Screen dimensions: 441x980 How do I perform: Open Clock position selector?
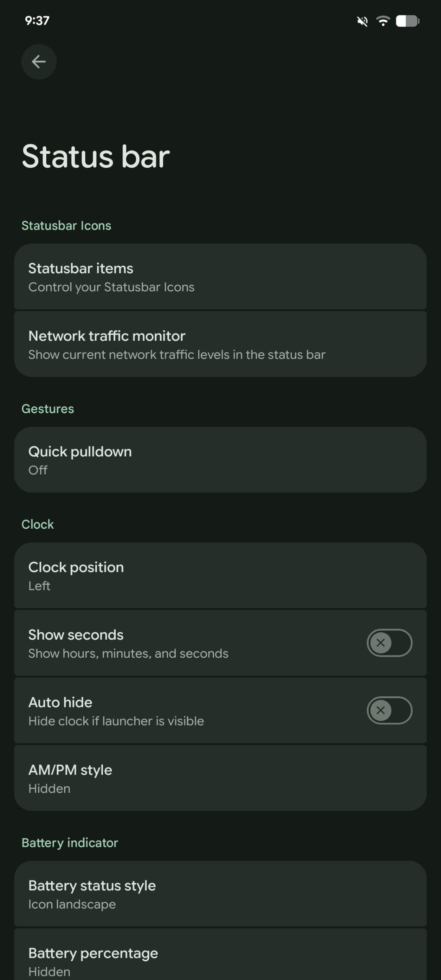point(220,575)
